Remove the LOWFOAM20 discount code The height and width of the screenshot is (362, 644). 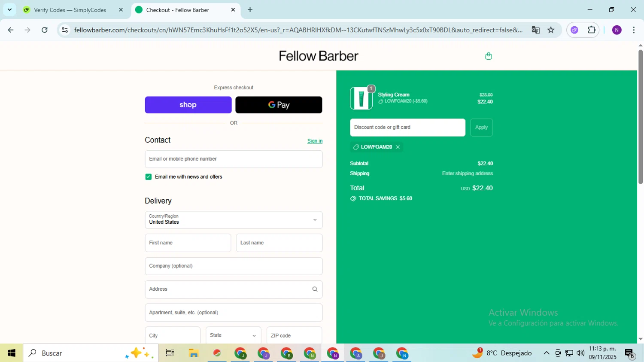[x=398, y=147]
